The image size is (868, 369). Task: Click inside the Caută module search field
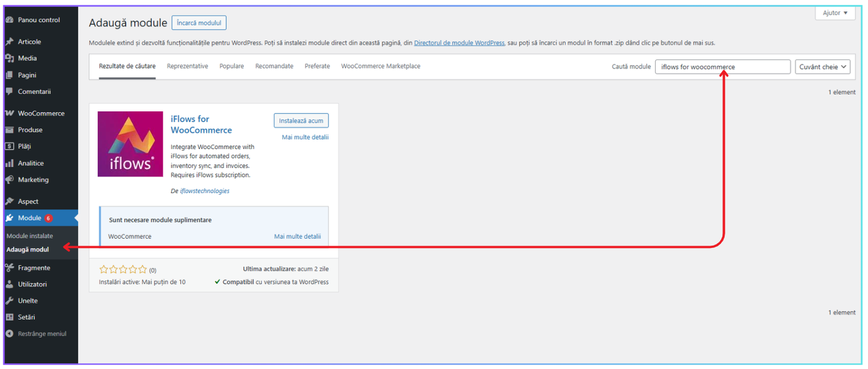tap(722, 66)
